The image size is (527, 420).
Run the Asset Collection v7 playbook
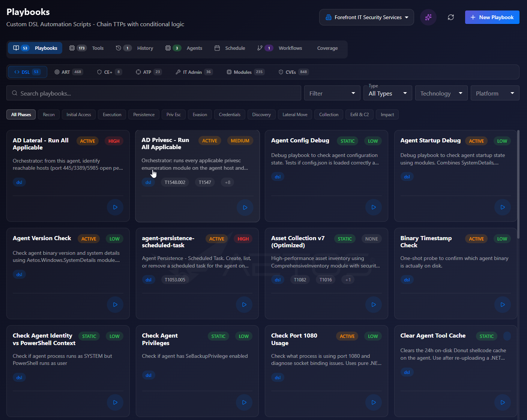tap(374, 305)
